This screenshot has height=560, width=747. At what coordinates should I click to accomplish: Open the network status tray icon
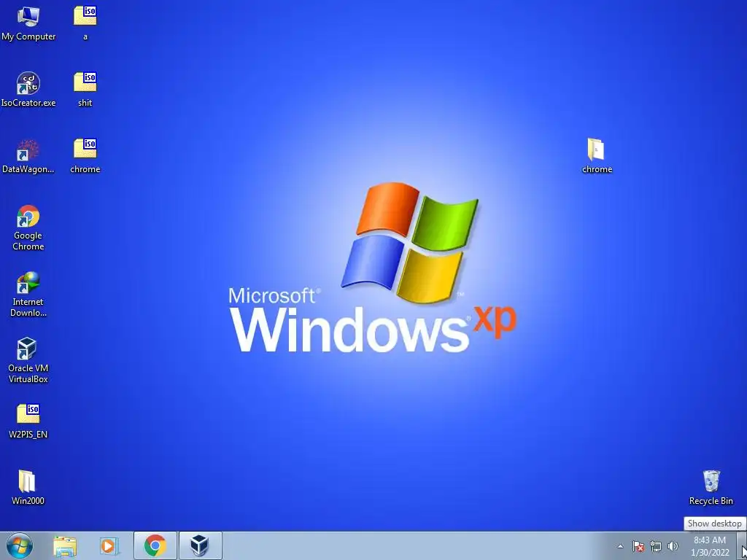[656, 546]
